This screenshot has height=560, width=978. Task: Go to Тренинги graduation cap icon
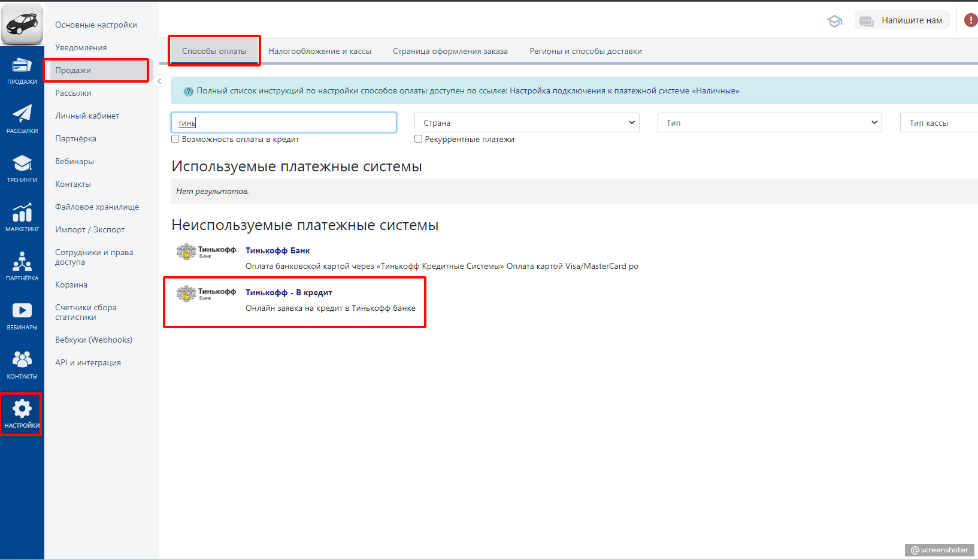[x=22, y=168]
